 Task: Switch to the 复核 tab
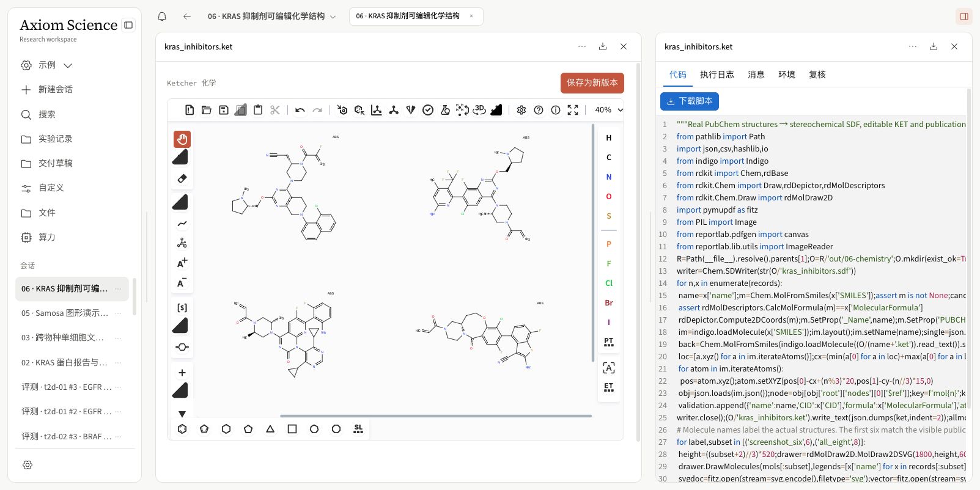click(817, 75)
